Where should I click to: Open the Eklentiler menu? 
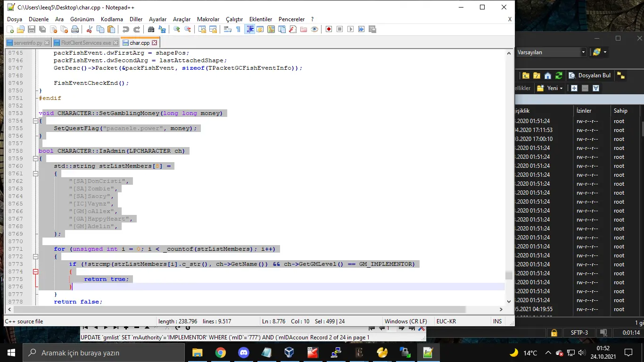[261, 19]
